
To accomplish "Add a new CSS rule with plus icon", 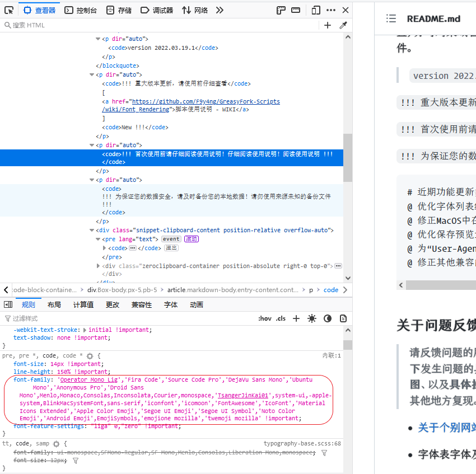I will 296,318.
